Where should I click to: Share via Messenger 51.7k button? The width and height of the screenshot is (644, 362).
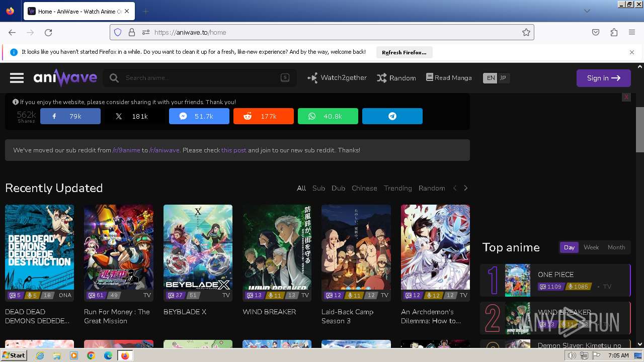tap(199, 116)
